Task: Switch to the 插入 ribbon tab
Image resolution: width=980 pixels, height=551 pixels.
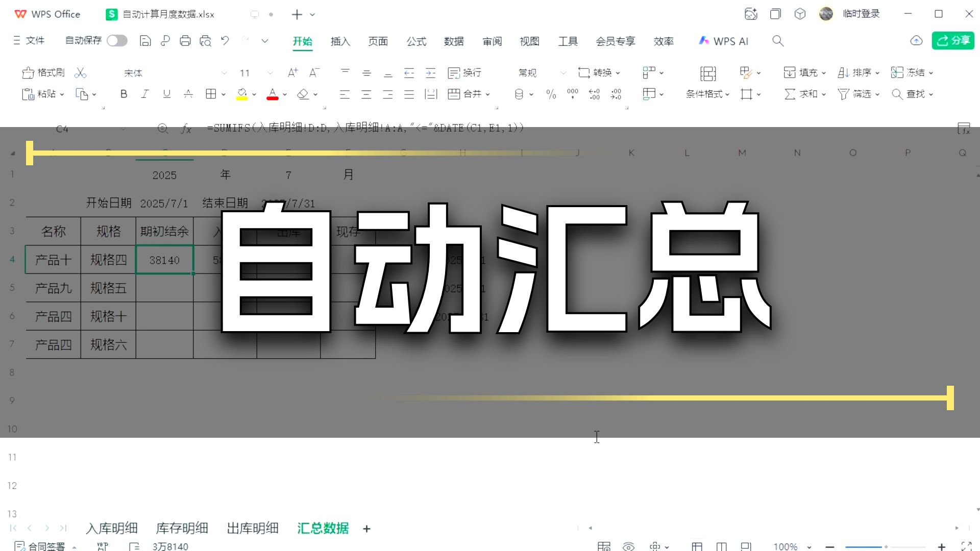Action: click(x=340, y=41)
